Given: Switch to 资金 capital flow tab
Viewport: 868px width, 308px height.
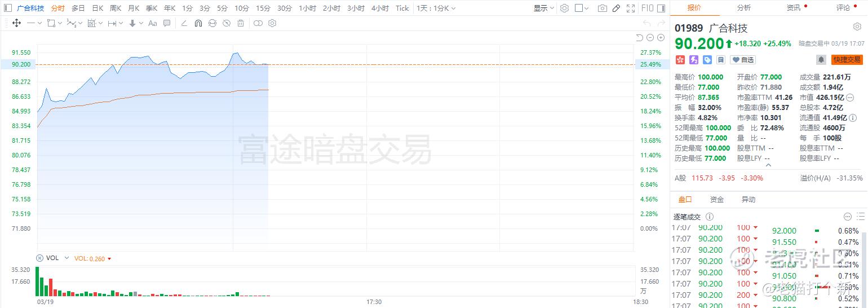Looking at the screenshot, I should (717, 200).
